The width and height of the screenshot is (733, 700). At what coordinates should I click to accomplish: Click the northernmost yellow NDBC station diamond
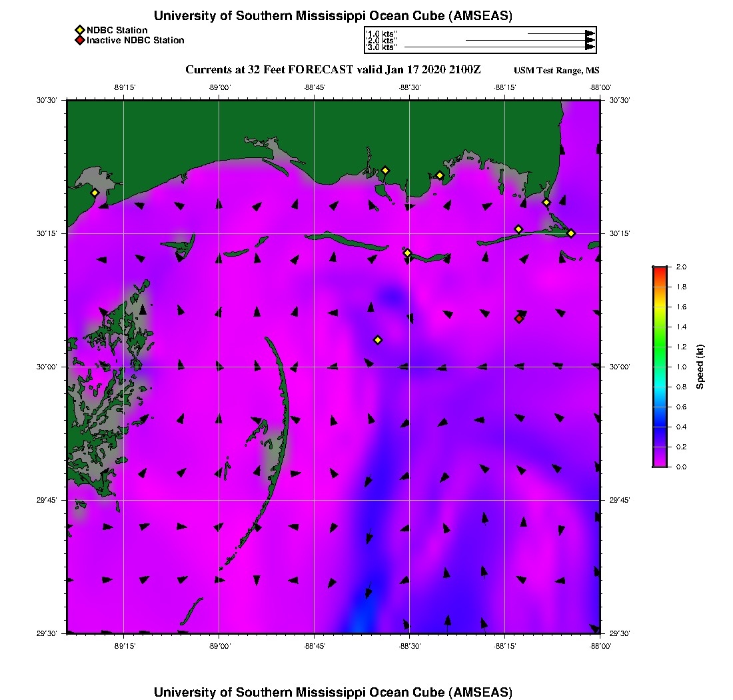pos(385,170)
